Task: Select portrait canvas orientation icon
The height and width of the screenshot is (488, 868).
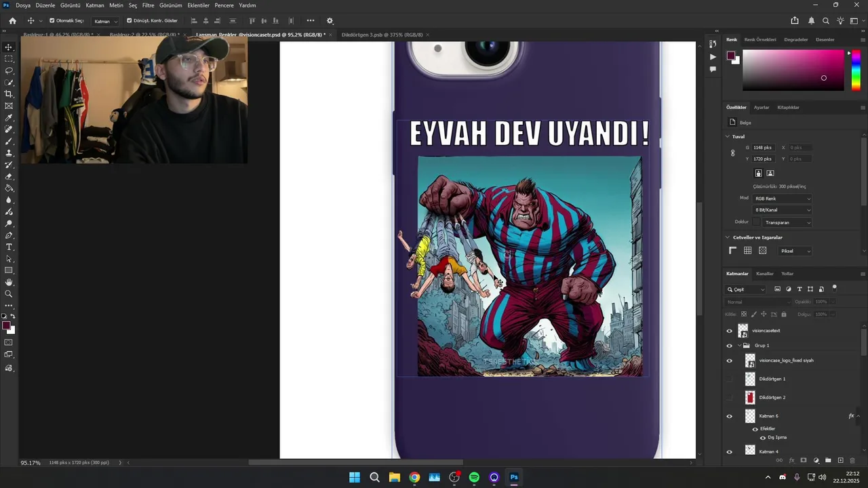Action: coord(758,174)
